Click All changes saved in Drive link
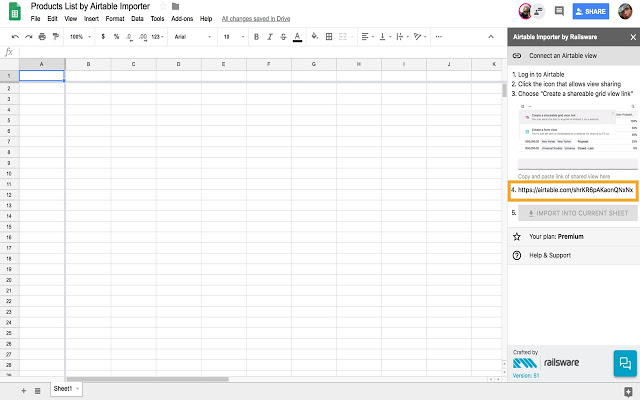640x400 pixels. pyautogui.click(x=256, y=19)
